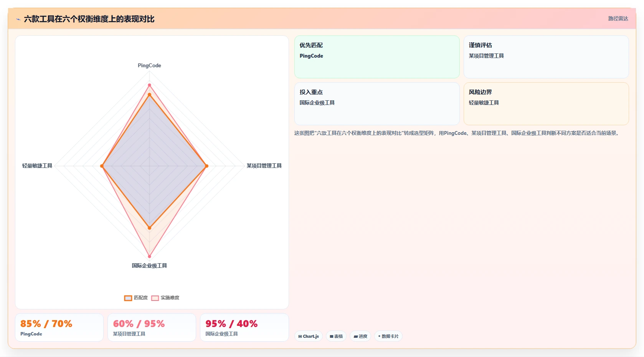
Task: Click the description paragraph starting 这张图把
Action: tap(457, 133)
